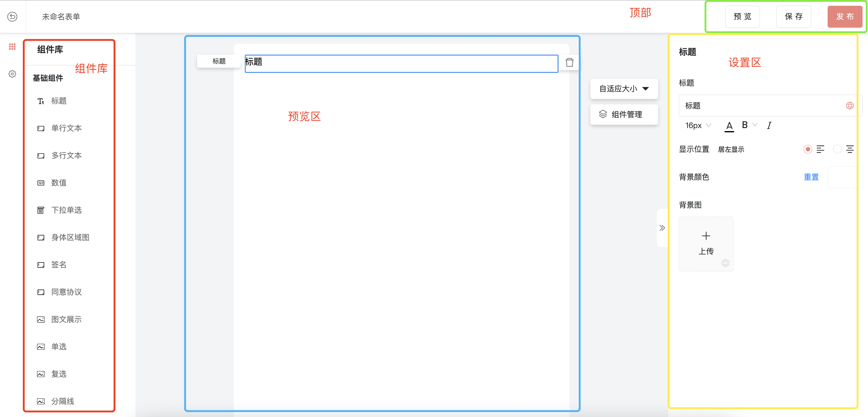Click the 组件管理 button
The height and width of the screenshot is (417, 868).
pyautogui.click(x=624, y=114)
